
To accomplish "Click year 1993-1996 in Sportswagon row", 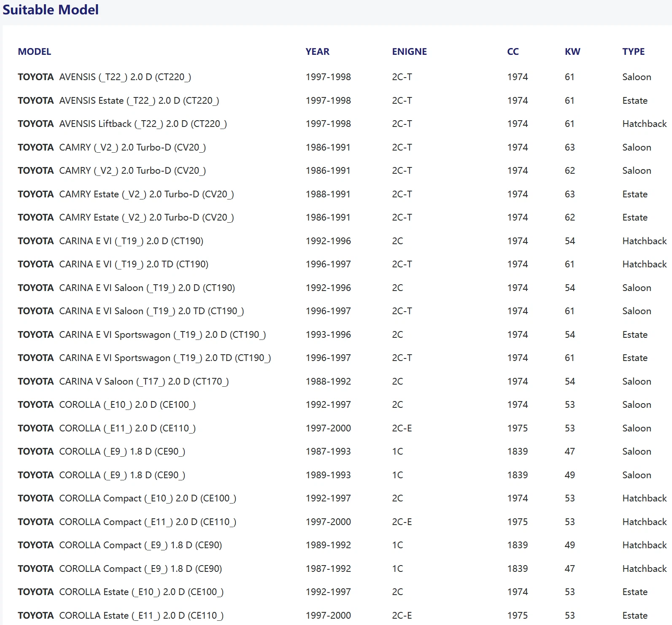I will (x=328, y=334).
